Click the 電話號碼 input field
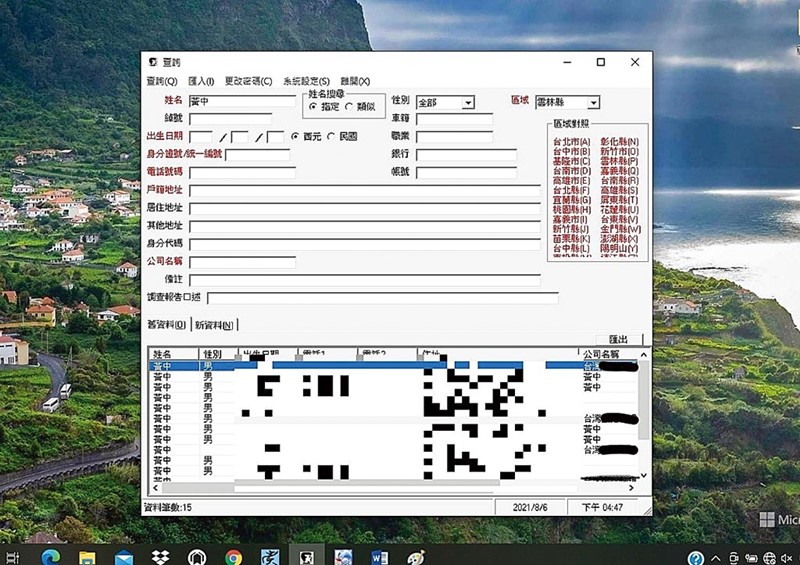Viewport: 800px width, 565px height. [242, 172]
